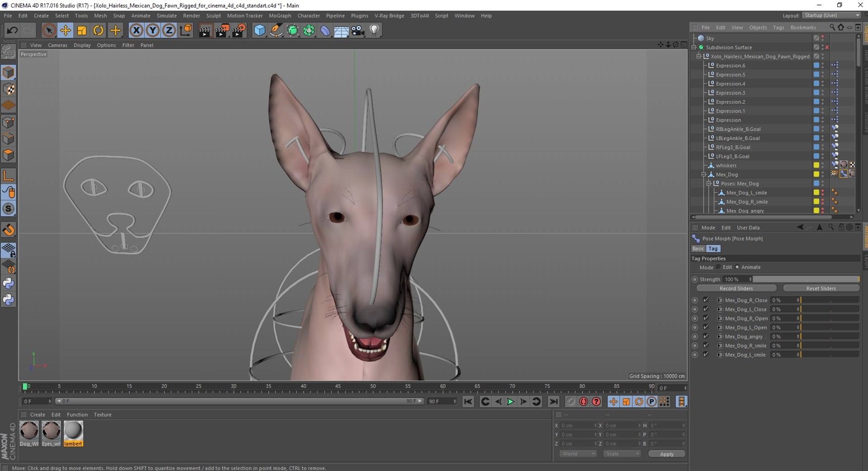
Task: Jump to start of animation
Action: pyautogui.click(x=468, y=401)
